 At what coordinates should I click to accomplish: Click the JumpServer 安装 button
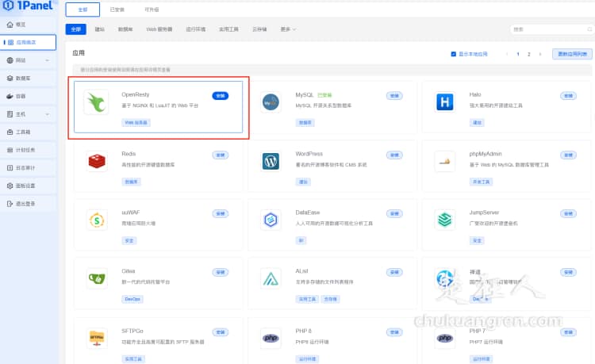pos(569,214)
